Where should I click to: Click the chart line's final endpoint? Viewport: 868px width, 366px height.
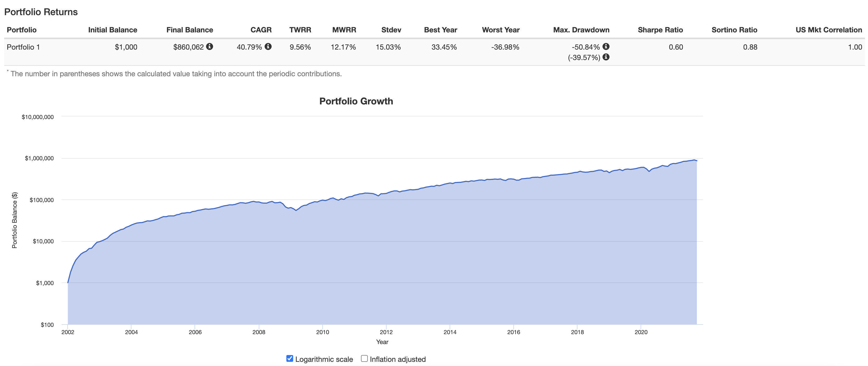[x=696, y=161]
